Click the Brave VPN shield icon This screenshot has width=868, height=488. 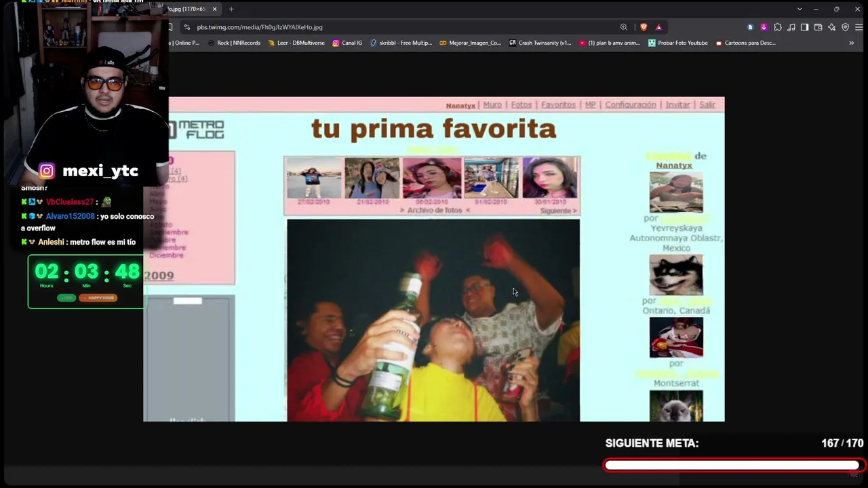coord(846,27)
